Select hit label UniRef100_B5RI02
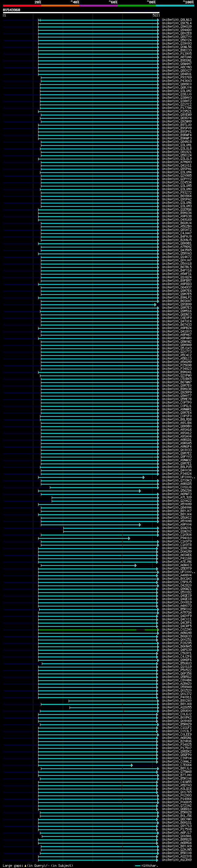Viewport: 197px width, 868px height. [177, 609]
